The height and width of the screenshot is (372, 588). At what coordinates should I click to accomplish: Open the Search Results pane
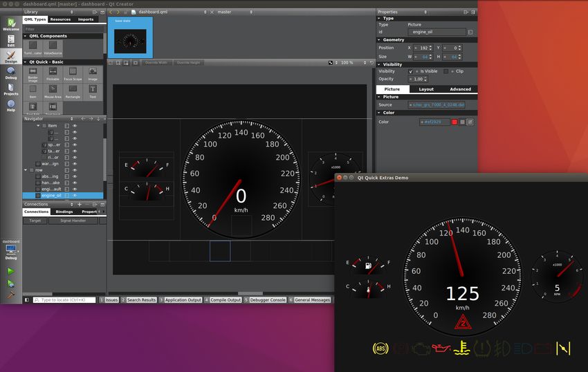tap(138, 300)
